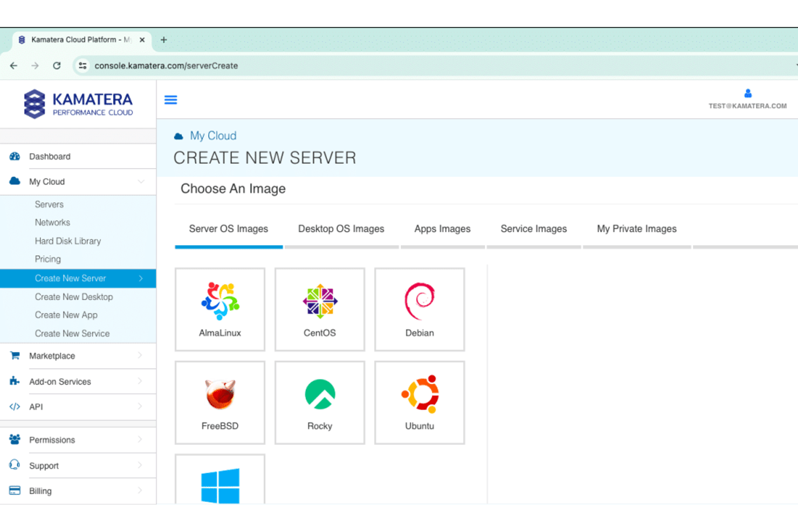Choose the CentOS image
Image resolution: width=798 pixels, height=532 pixels.
click(x=319, y=309)
